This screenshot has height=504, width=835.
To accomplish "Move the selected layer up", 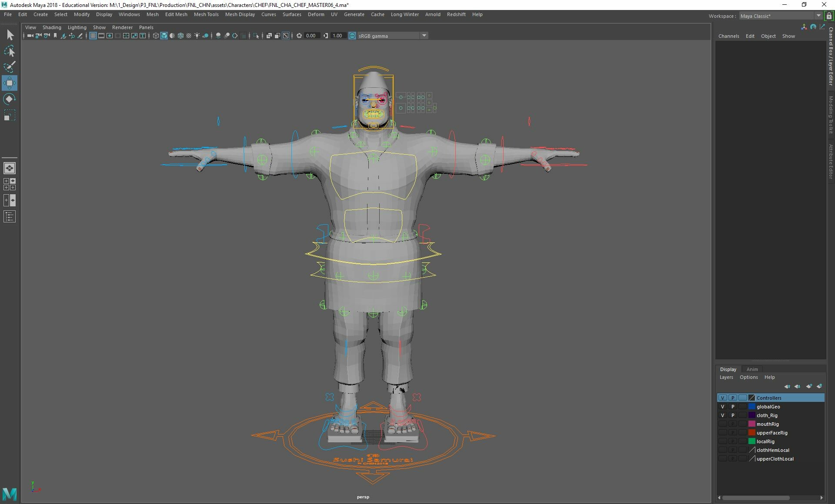I will (x=787, y=386).
